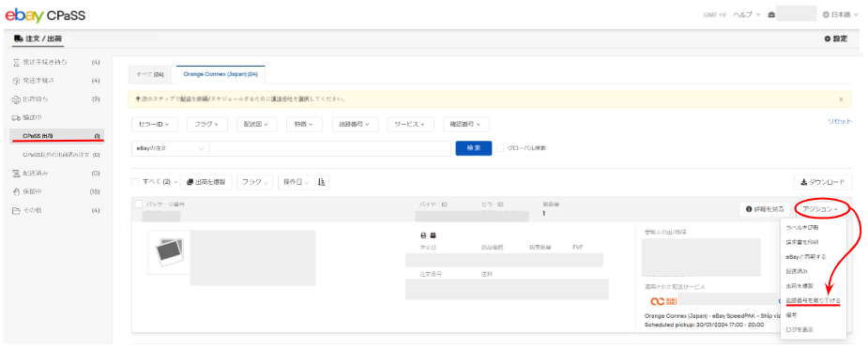868x349 pixels.
Task: Switch to Orange Connex (Japan) tab
Action: 221,74
